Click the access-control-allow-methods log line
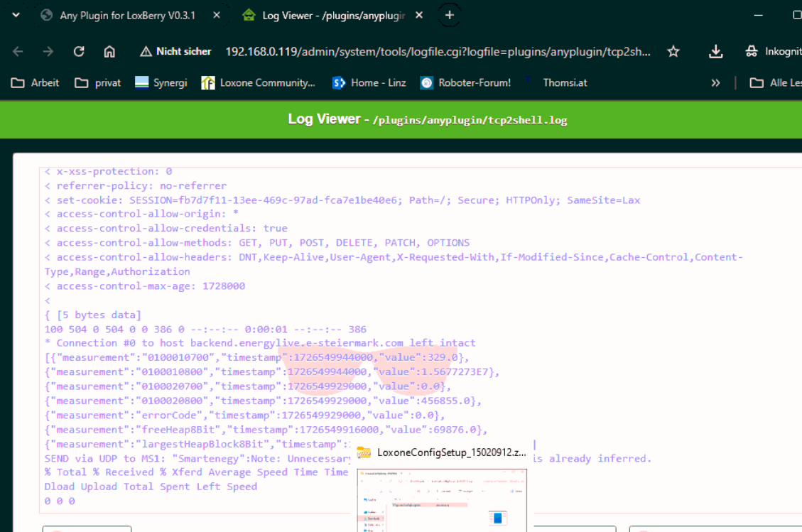Viewport: 802px width, 532px height. pos(256,242)
